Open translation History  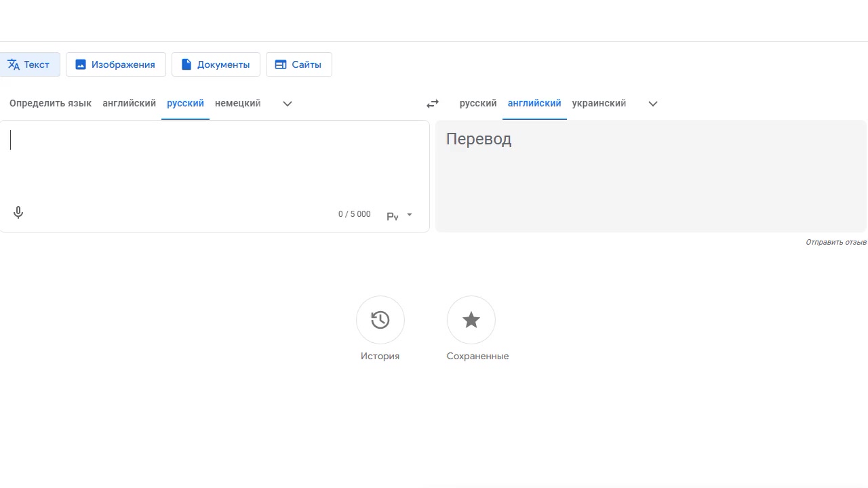click(380, 320)
